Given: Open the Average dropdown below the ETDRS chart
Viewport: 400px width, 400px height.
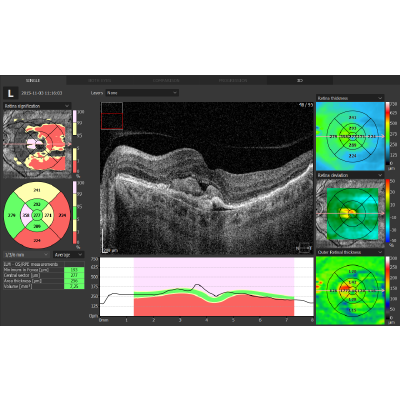Looking at the screenshot, I should [x=69, y=255].
